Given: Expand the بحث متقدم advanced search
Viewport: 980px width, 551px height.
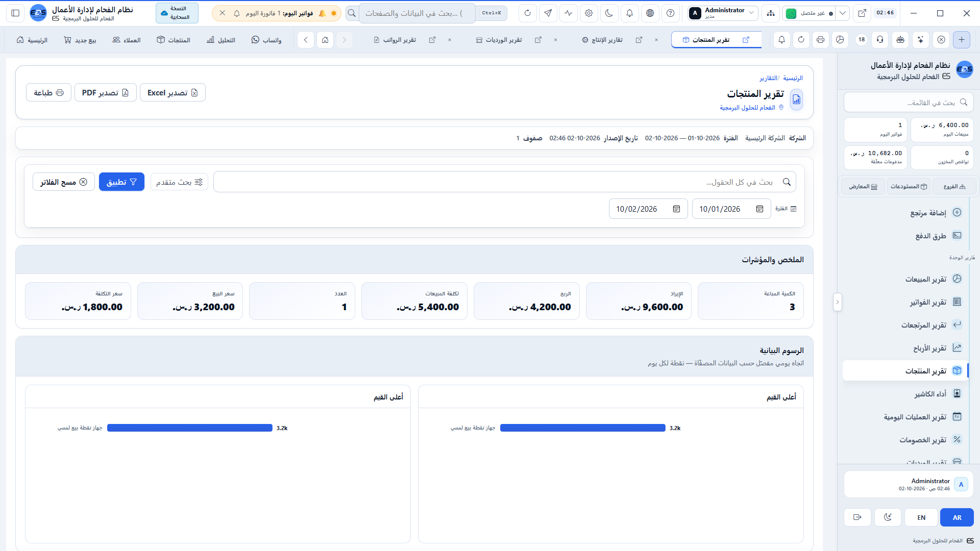Looking at the screenshot, I should (x=179, y=182).
